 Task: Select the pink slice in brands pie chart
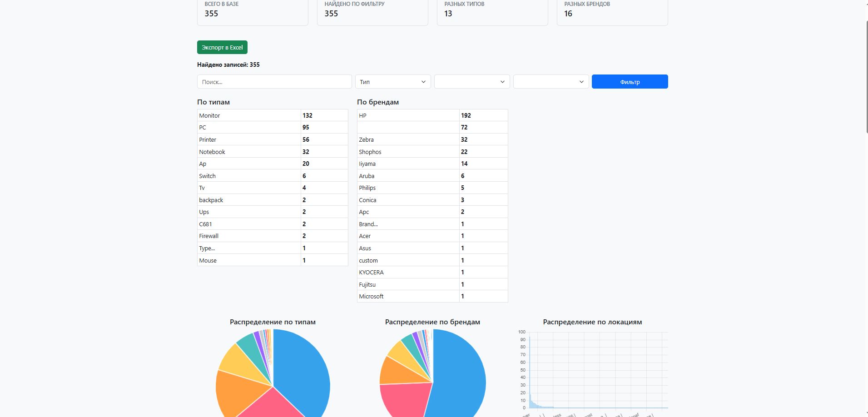point(404,400)
